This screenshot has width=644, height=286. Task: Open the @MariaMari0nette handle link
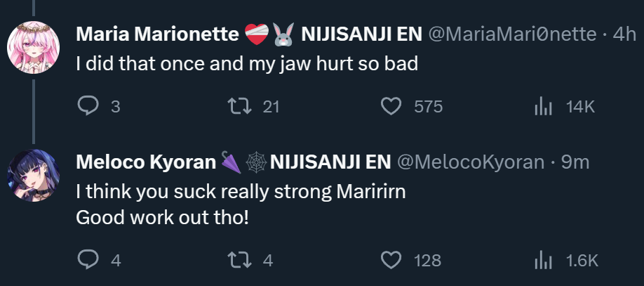511,34
